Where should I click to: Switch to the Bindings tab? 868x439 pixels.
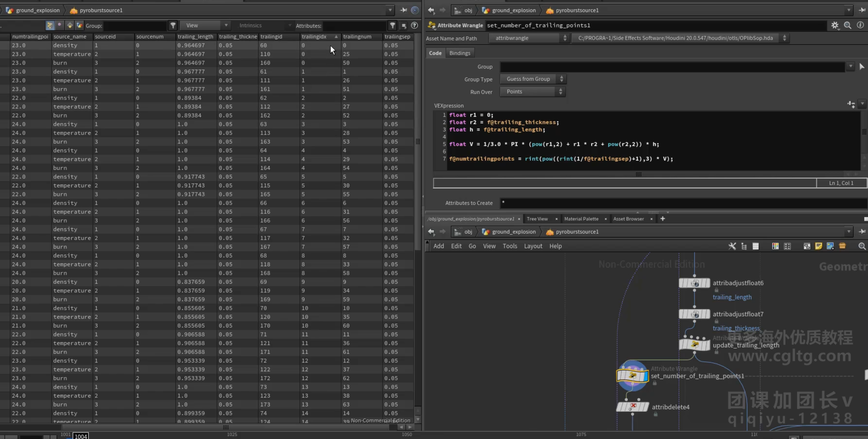point(460,53)
